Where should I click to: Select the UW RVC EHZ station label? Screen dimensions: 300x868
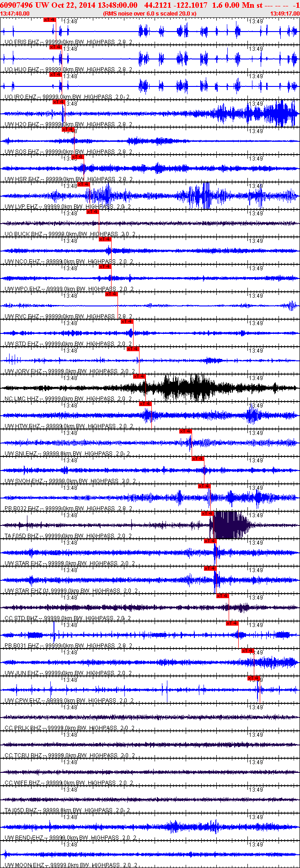tap(69, 316)
